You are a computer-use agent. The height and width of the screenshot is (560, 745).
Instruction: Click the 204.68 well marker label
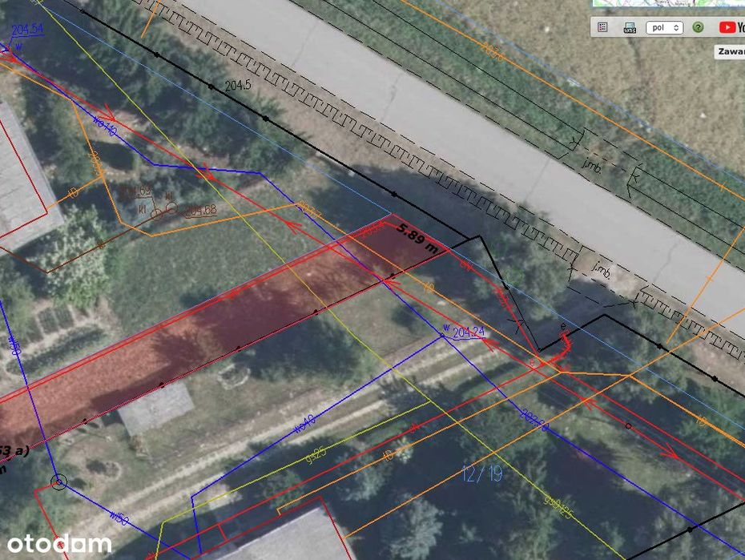tap(199, 210)
